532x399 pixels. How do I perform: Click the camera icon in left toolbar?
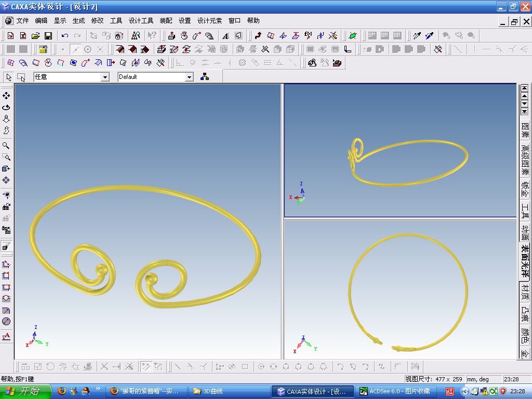(x=6, y=207)
